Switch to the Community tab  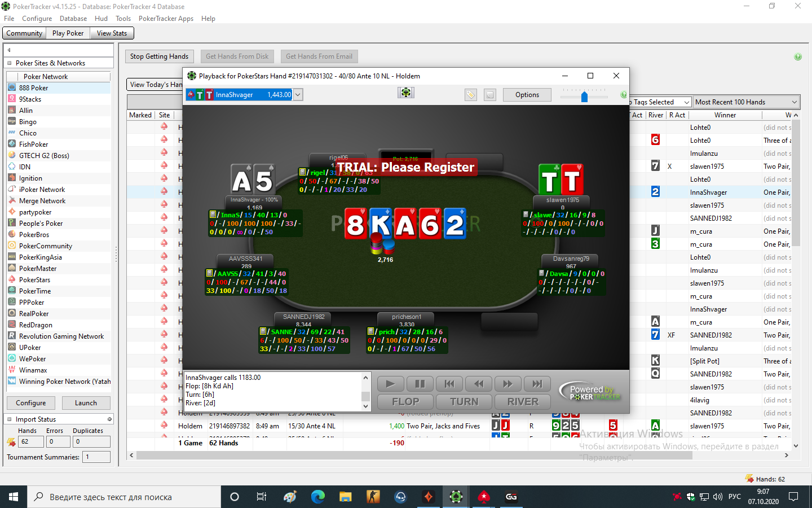point(24,33)
